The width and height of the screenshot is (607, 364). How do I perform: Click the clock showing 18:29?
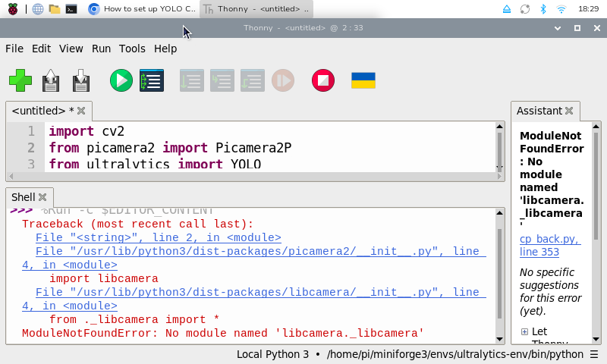pyautogui.click(x=589, y=9)
